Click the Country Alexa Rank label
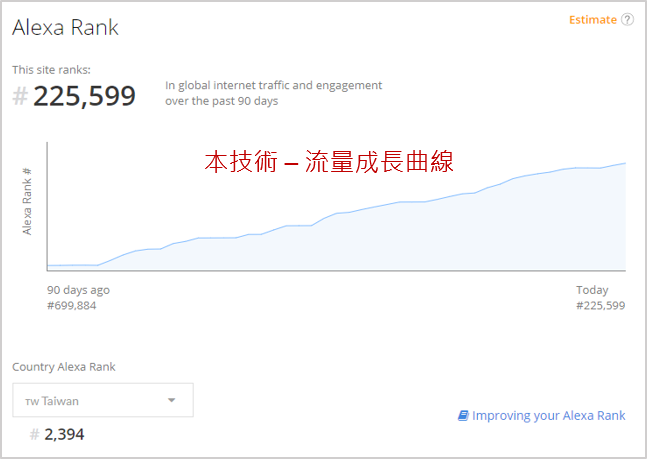Image resolution: width=647 pixels, height=459 pixels. (x=64, y=367)
